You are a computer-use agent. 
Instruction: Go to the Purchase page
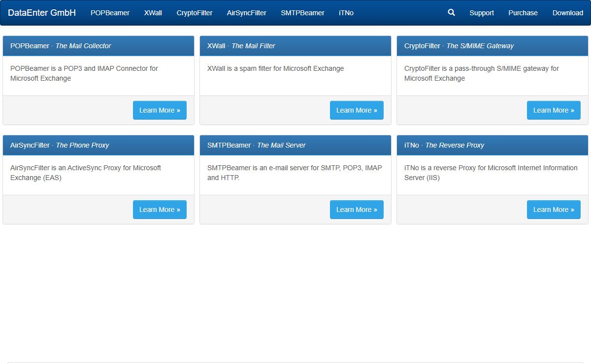tap(523, 13)
